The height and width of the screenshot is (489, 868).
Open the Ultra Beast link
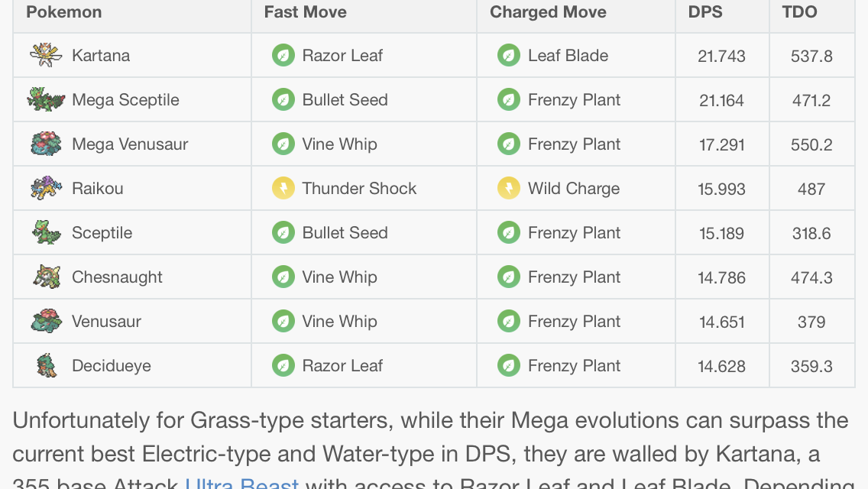point(241,484)
